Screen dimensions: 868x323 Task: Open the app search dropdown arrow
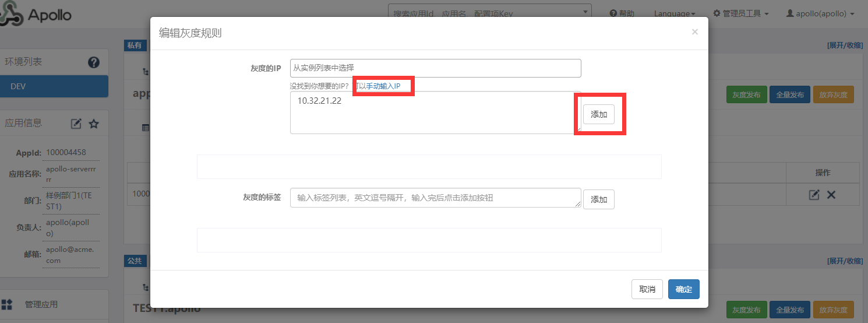[585, 12]
